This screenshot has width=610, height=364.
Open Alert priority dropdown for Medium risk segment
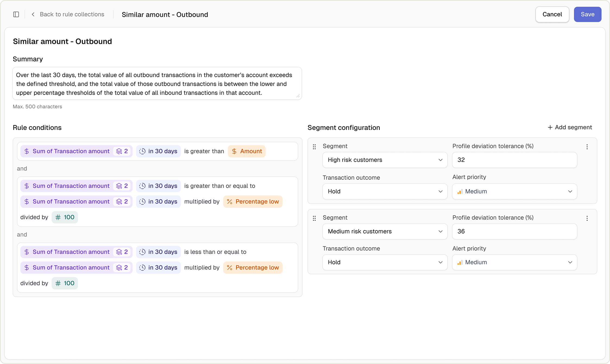pos(514,262)
